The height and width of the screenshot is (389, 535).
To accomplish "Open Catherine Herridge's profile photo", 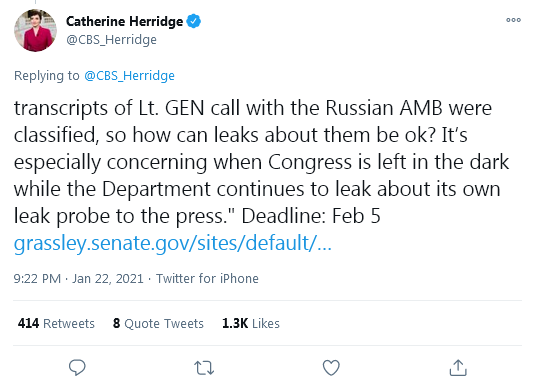I will click(35, 31).
